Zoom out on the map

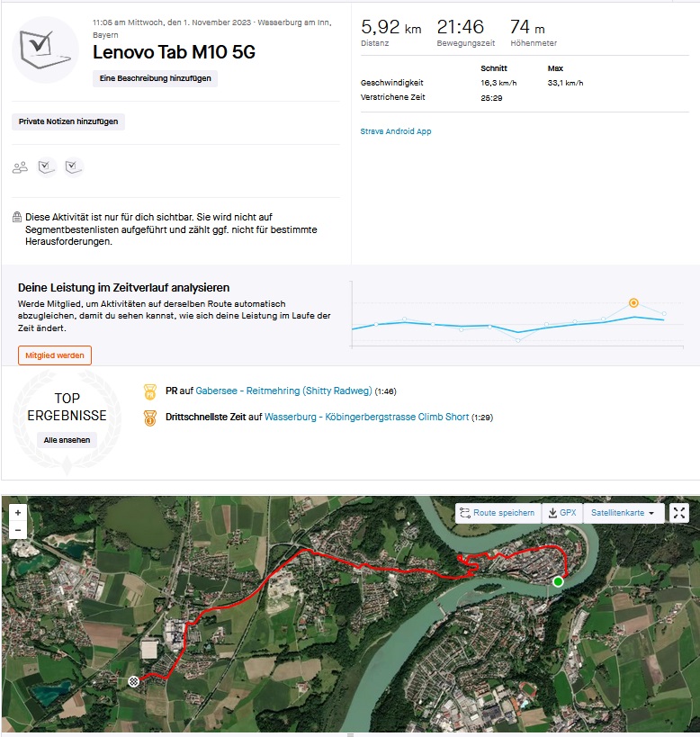(18, 530)
